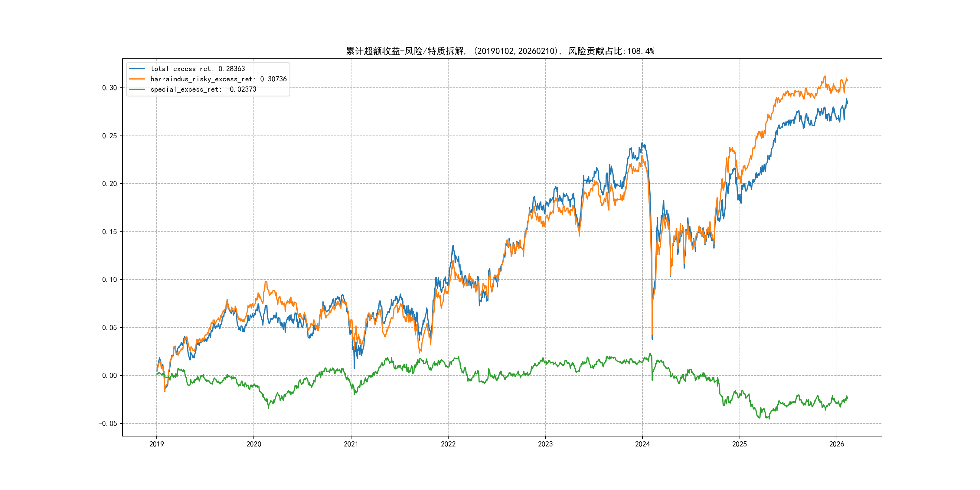Click the -0.05 y-axis tick label
Screen dimensions: 980x490
(108, 423)
